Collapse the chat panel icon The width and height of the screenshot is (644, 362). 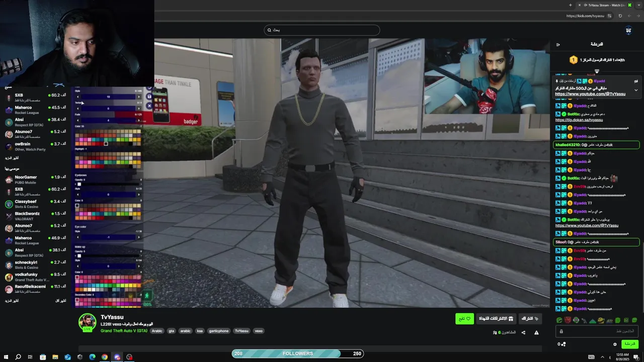[x=558, y=45]
